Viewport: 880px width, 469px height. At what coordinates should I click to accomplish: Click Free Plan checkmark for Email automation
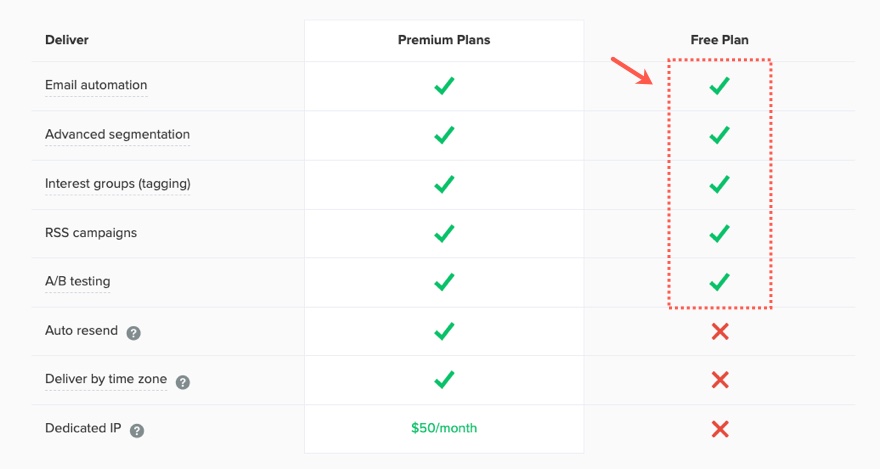(x=719, y=86)
